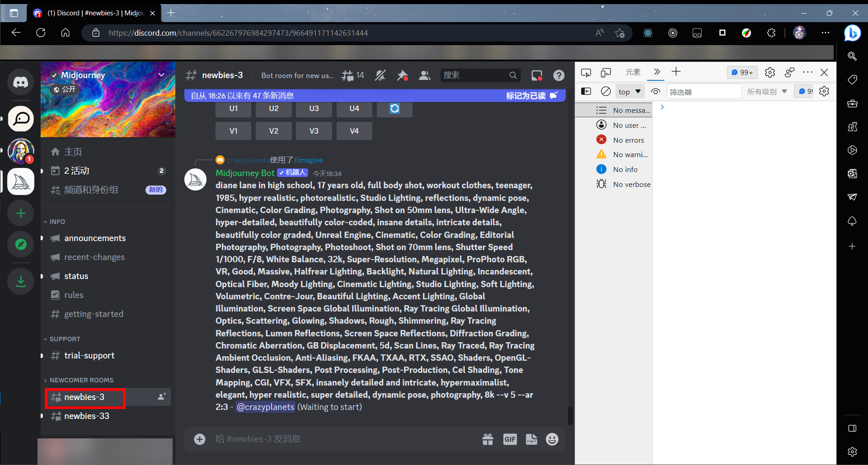Screen dimensions: 868x465
Task: Mark new messages as read
Action: coord(532,96)
